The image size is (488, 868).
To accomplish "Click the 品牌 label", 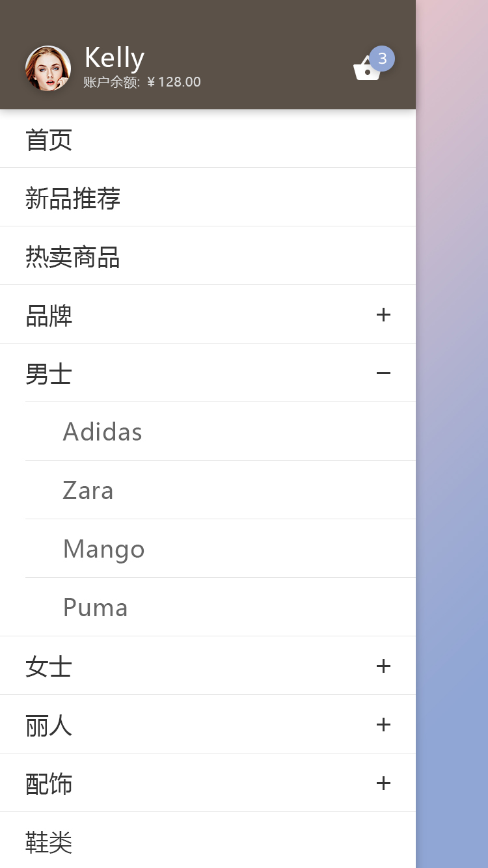I will (49, 316).
